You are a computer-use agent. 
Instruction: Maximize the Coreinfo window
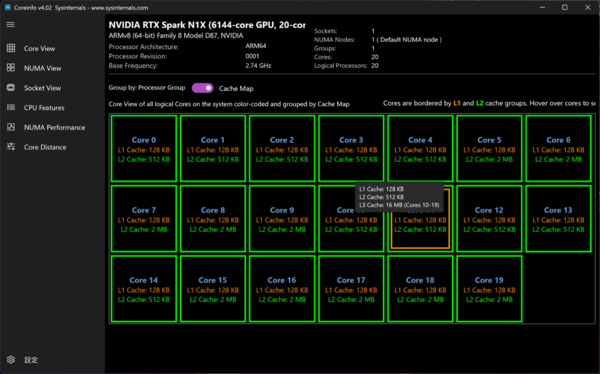coord(564,7)
